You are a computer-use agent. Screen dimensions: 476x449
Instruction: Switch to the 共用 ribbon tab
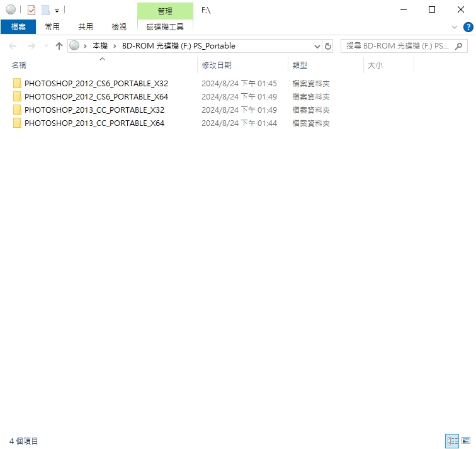pos(85,27)
